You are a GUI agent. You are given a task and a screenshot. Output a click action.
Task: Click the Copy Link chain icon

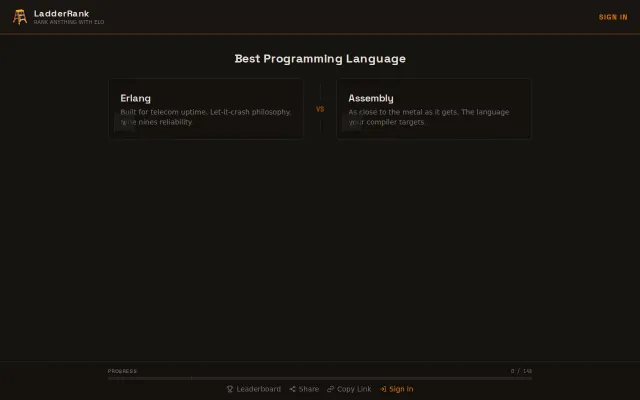pyautogui.click(x=331, y=389)
